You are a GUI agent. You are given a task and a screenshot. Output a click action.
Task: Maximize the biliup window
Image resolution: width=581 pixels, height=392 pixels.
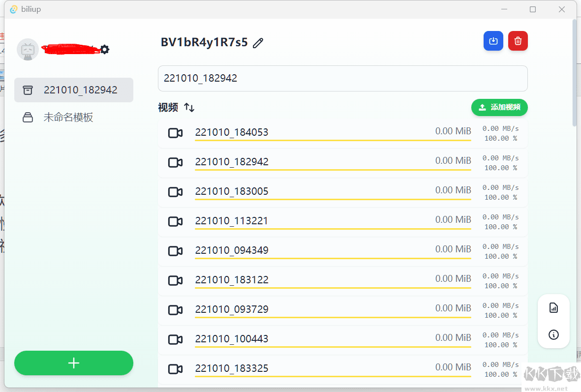(533, 9)
